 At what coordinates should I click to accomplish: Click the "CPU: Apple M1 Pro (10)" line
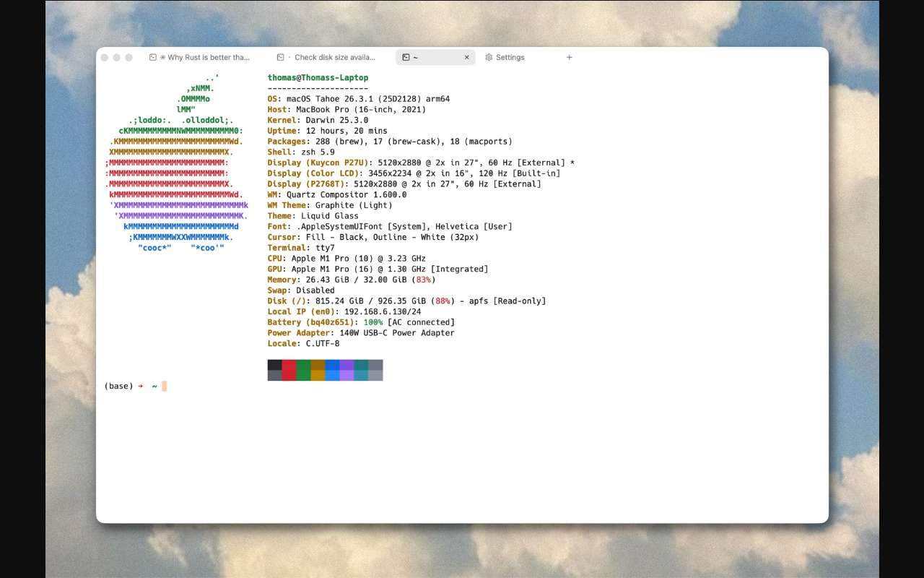tap(346, 258)
